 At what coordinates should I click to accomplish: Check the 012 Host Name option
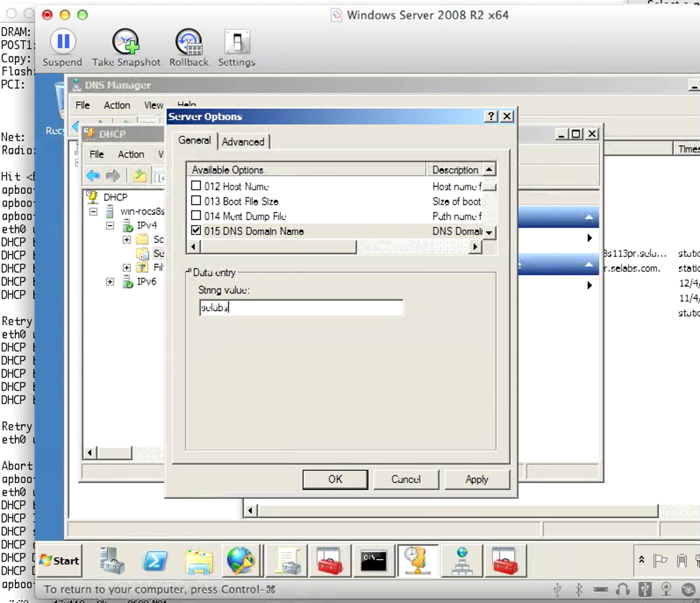[196, 186]
